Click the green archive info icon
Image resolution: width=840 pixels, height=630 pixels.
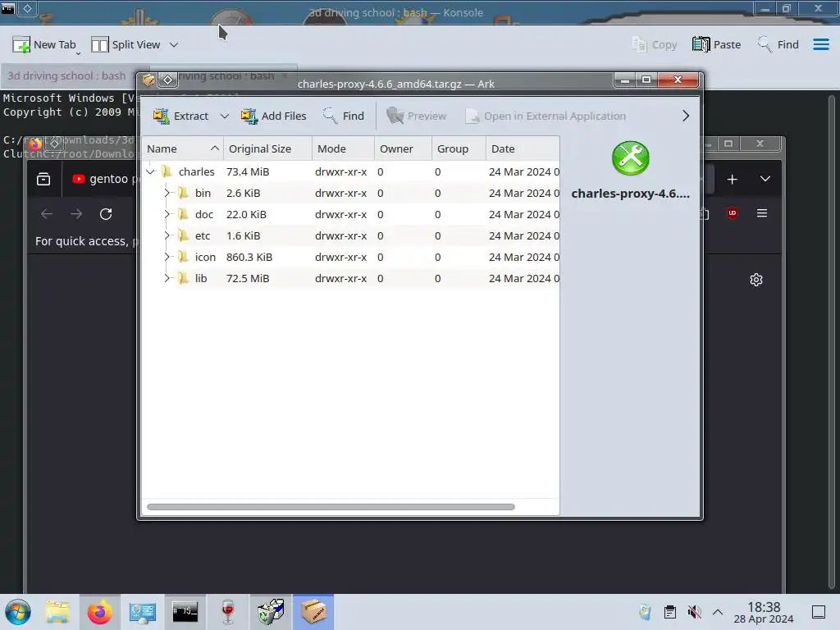point(631,158)
